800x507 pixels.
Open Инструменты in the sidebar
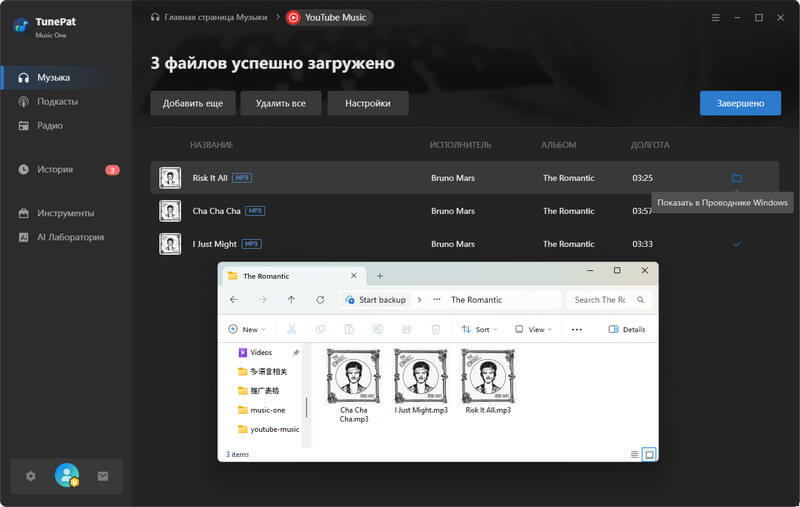tap(66, 213)
